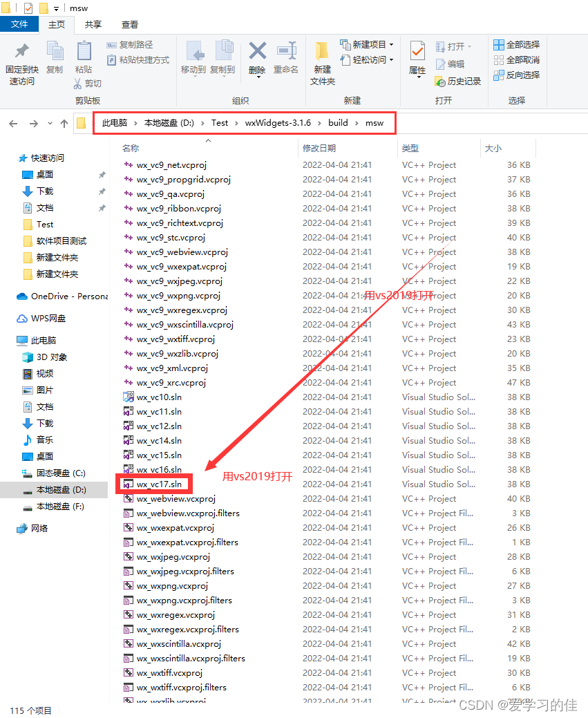Click Invert selection in the ribbon
588x718 pixels.
pos(517,75)
